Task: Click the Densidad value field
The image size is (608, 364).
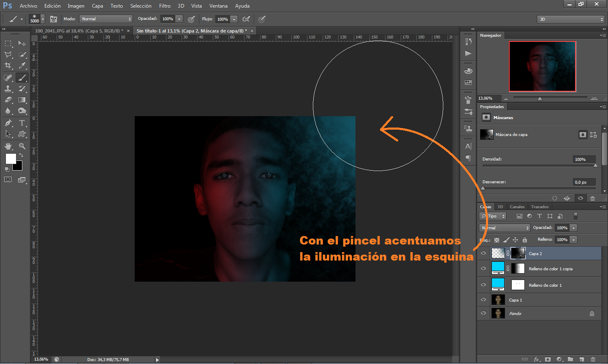Action: coord(584,159)
